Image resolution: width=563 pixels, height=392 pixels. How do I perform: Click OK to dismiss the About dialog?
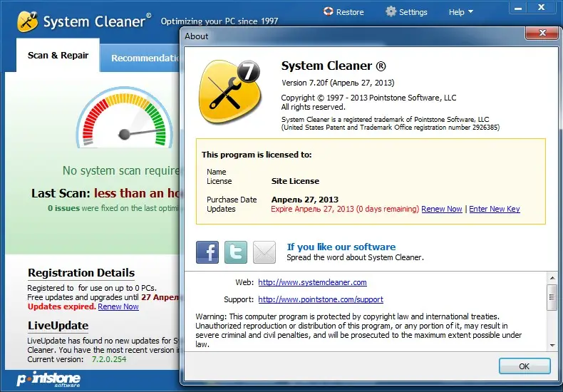(x=525, y=366)
